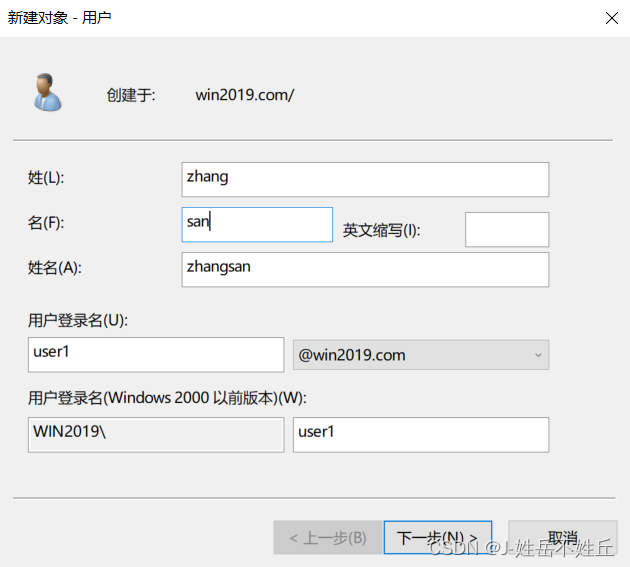Focus the empty initials input box
Screen dimensions: 630x567
507,229
